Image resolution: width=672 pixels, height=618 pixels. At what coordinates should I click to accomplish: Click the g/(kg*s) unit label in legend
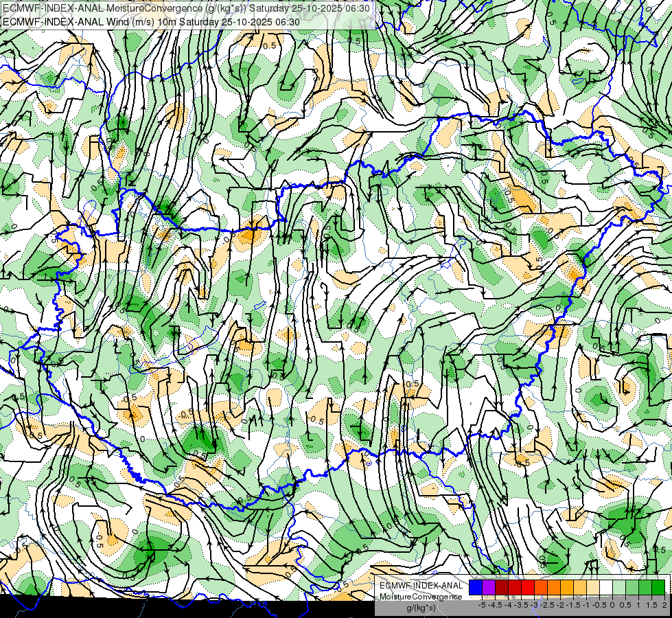point(421,608)
